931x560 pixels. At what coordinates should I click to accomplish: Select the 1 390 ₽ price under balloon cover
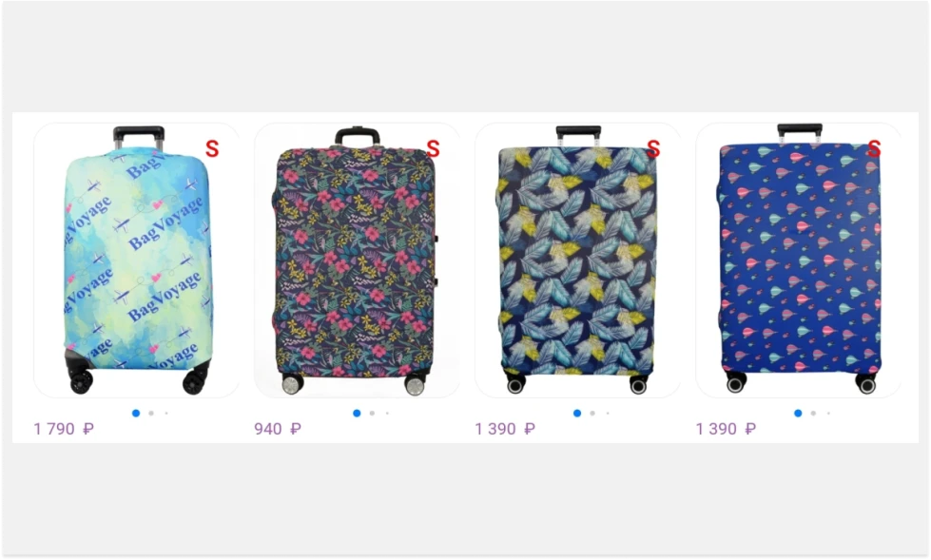(726, 429)
